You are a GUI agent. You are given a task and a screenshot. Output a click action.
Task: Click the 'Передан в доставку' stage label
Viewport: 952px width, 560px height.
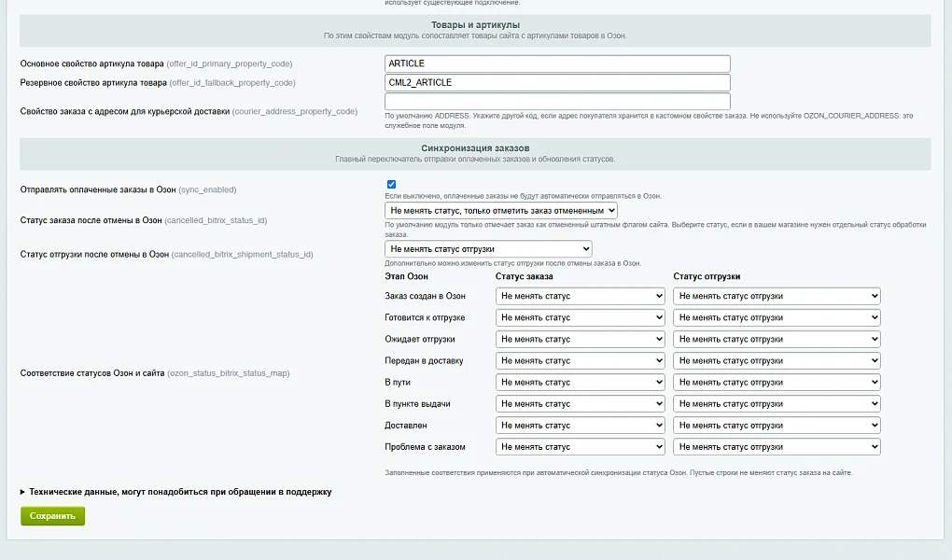click(x=424, y=361)
